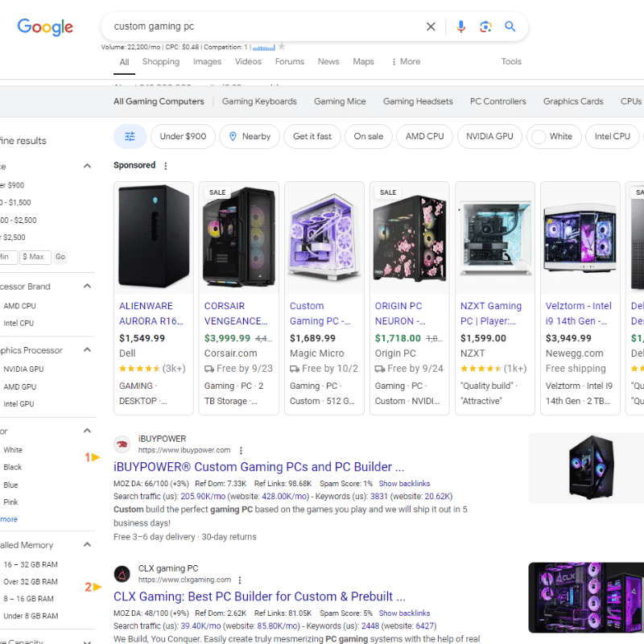The image size is (644, 644).
Task: Star the keyword next to volume stats
Action: pyautogui.click(x=282, y=47)
